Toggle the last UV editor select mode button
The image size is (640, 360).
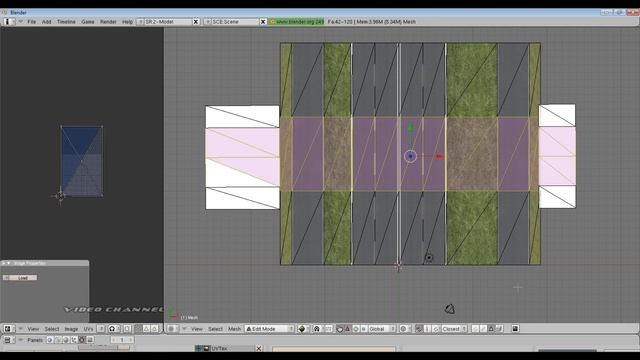[x=154, y=329]
